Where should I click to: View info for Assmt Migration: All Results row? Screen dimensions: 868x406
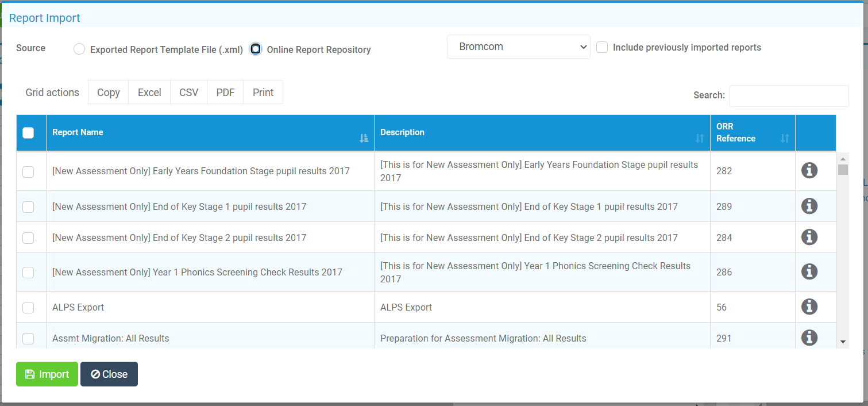click(809, 338)
